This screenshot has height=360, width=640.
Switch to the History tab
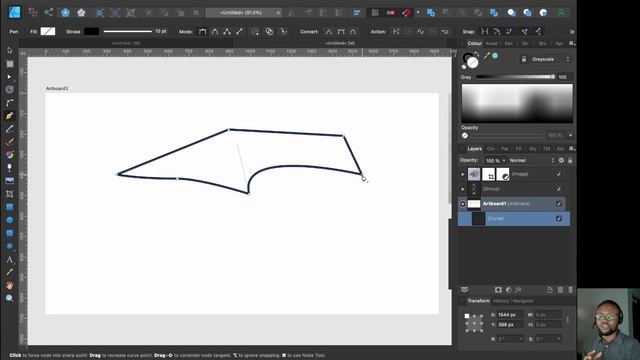pos(501,301)
